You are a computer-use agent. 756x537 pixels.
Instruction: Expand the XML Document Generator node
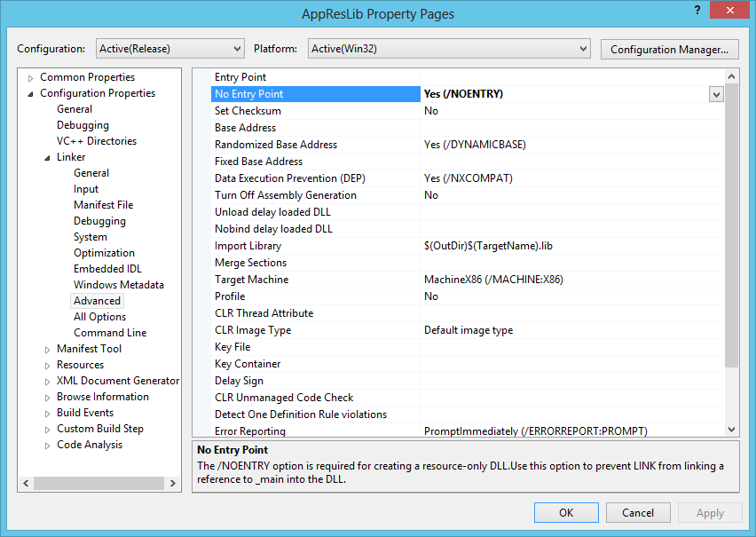click(47, 381)
